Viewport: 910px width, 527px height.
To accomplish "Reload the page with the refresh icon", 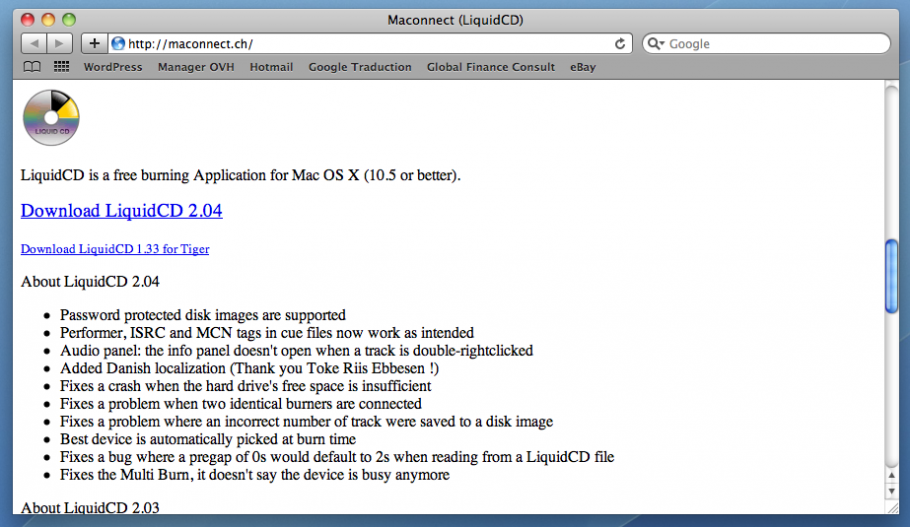I will (x=620, y=44).
